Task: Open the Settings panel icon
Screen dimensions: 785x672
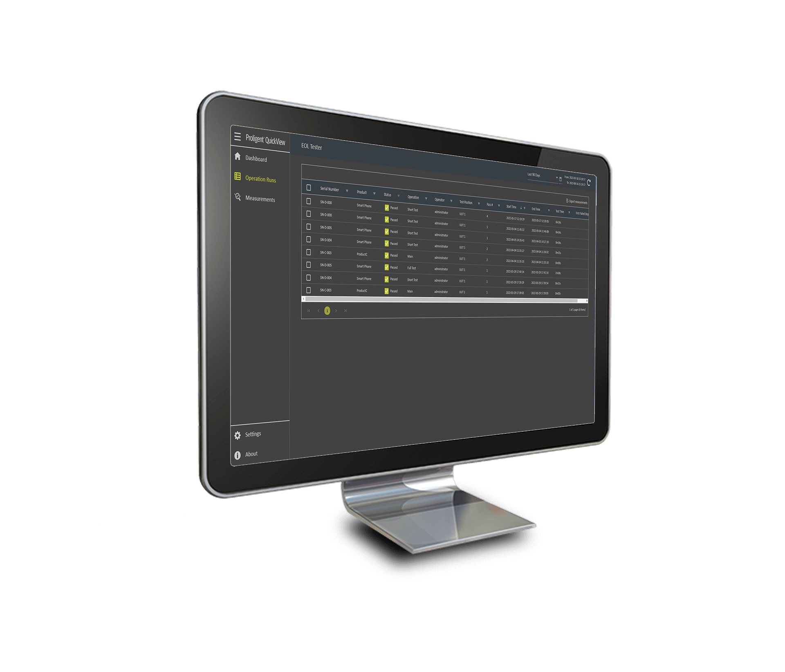Action: [241, 435]
